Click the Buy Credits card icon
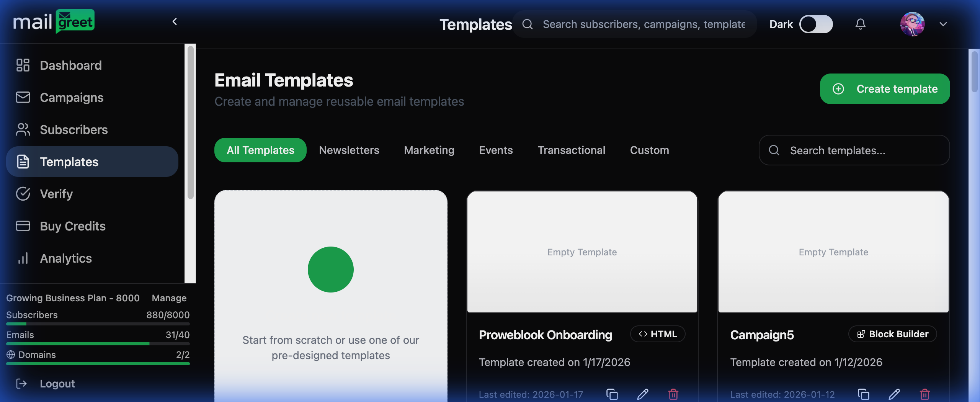This screenshot has width=980, height=402. 23,226
